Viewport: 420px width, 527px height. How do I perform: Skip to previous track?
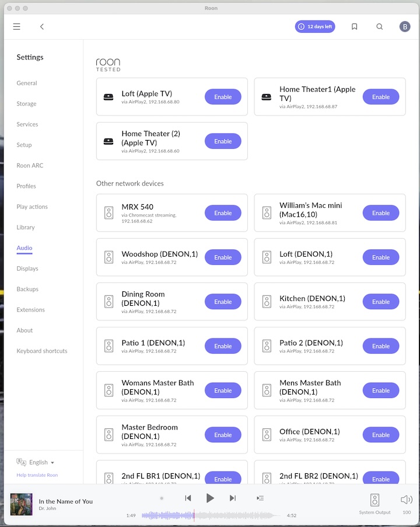point(188,498)
